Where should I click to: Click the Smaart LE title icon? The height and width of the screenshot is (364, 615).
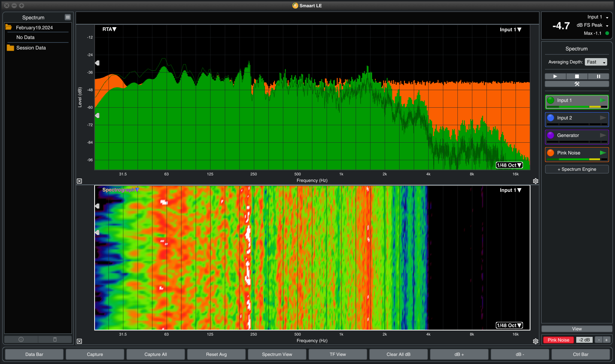pos(295,6)
